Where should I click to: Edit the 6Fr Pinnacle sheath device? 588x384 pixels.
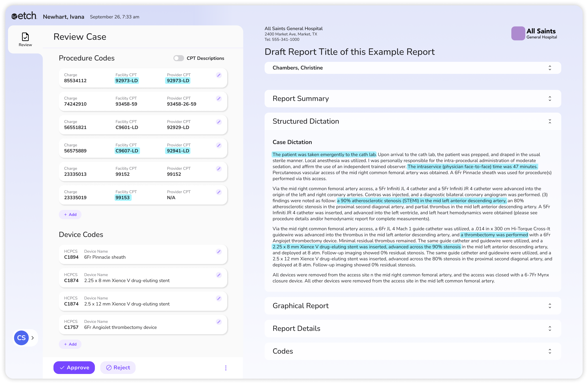(x=219, y=251)
